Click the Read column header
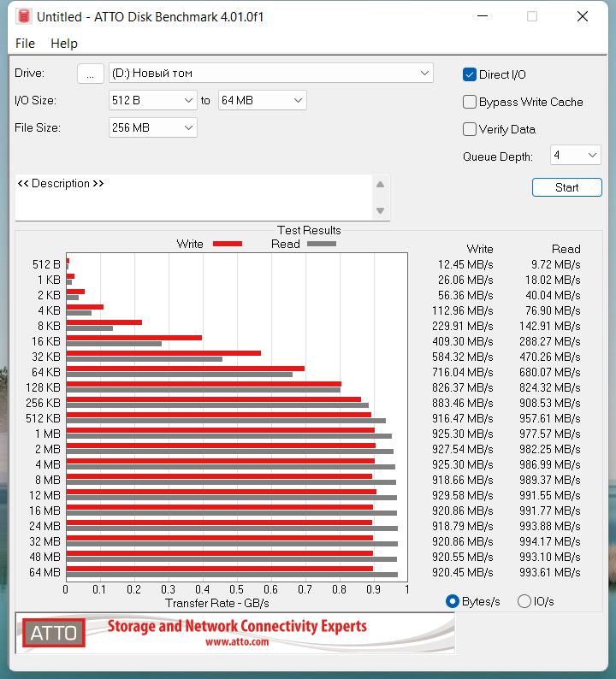616x679 pixels. [566, 249]
